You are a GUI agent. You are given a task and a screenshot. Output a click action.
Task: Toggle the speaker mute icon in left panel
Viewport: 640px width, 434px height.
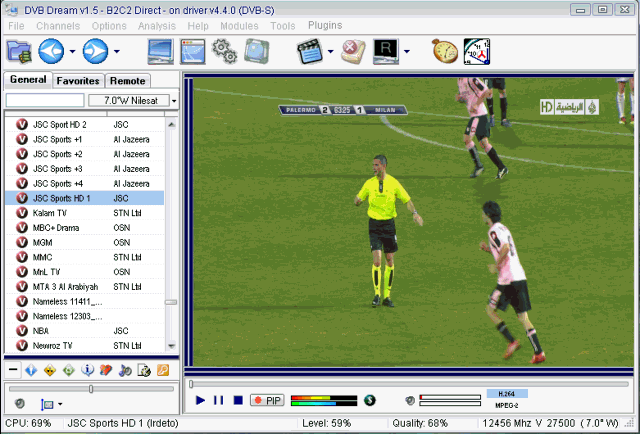[x=20, y=403]
